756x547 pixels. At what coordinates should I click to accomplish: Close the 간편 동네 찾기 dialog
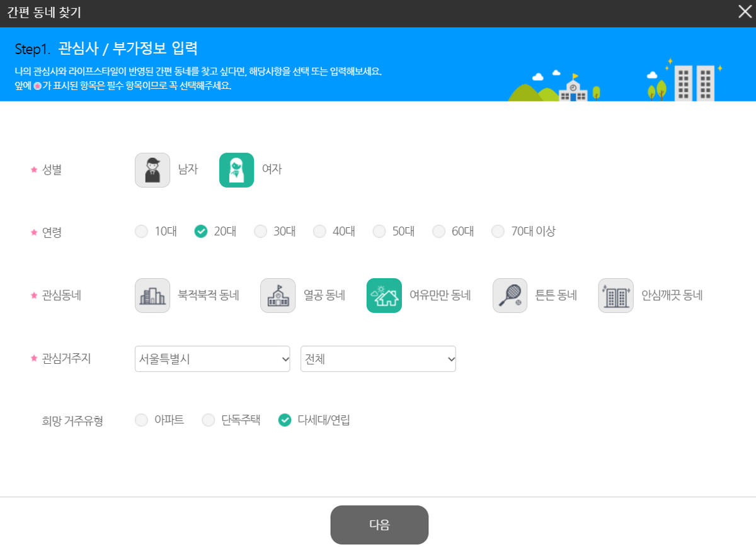click(745, 12)
